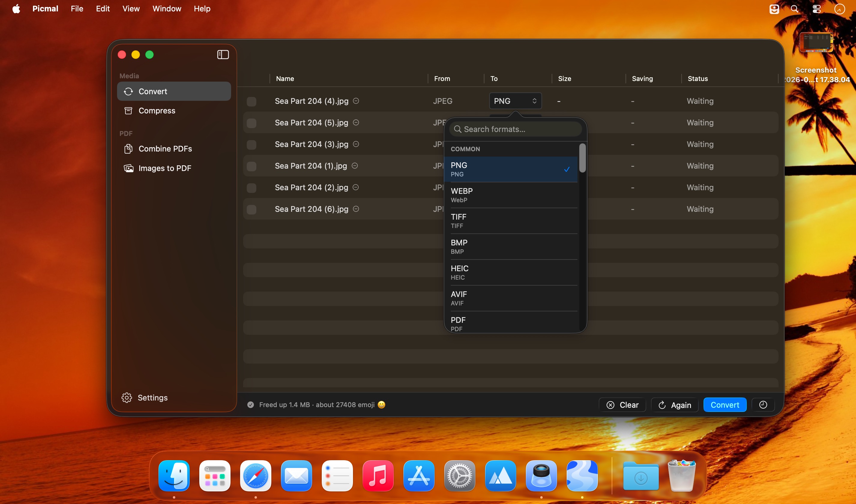Screen dimensions: 856x504
Task: Tick the checkbox for Sea Part 204 (4).jpg
Action: point(251,101)
